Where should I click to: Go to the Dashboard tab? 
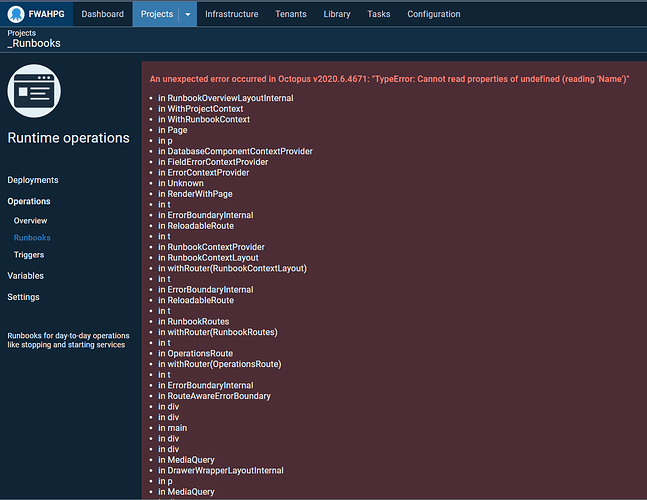(x=102, y=14)
